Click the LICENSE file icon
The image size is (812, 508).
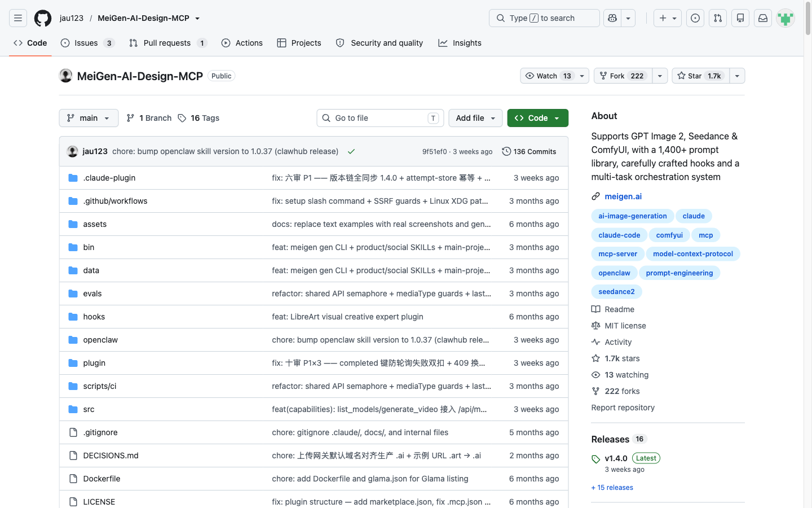[x=73, y=502]
